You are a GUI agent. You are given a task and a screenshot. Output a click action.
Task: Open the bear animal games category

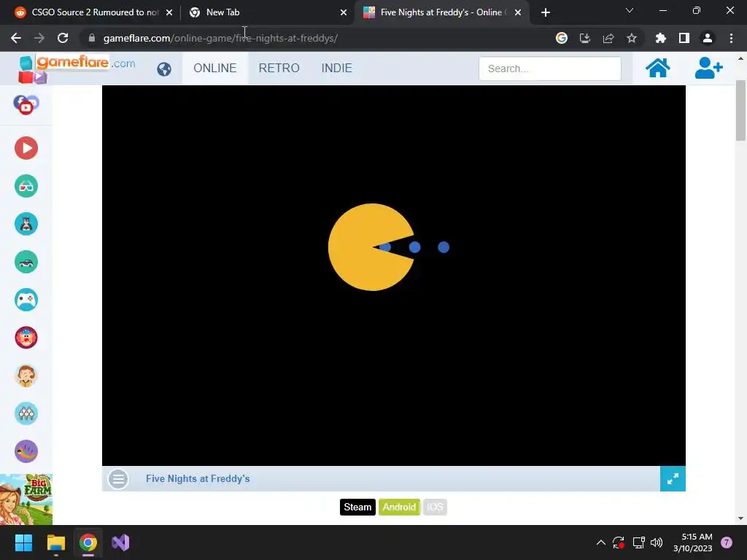pos(26,224)
